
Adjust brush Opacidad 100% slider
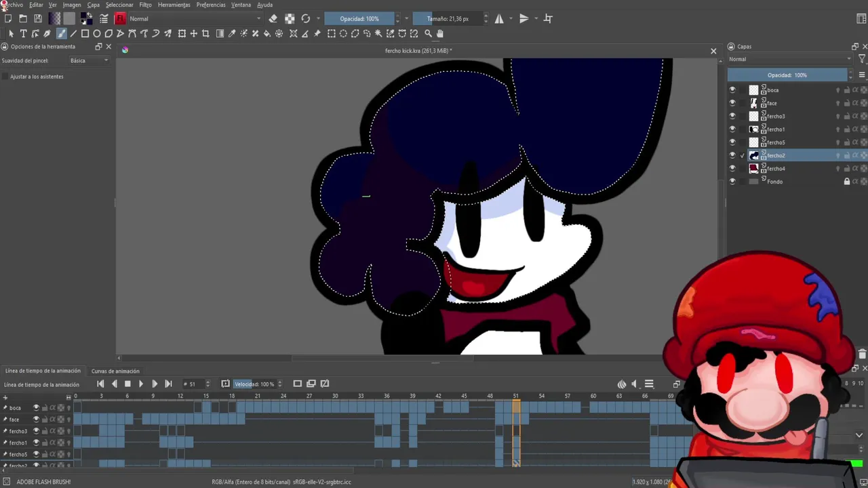click(359, 18)
